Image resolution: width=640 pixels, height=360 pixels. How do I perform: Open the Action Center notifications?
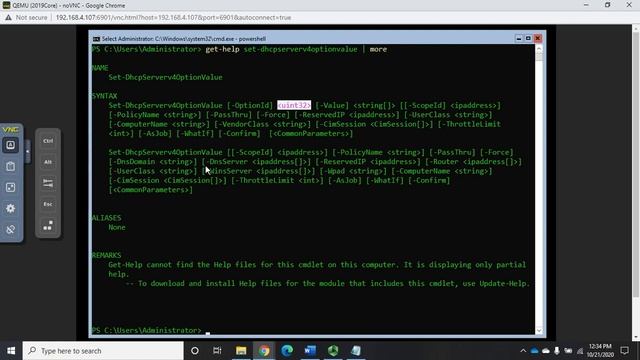[x=624, y=351]
